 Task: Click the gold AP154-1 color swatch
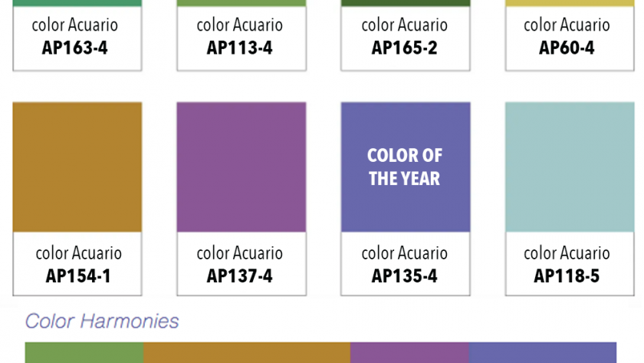(77, 167)
